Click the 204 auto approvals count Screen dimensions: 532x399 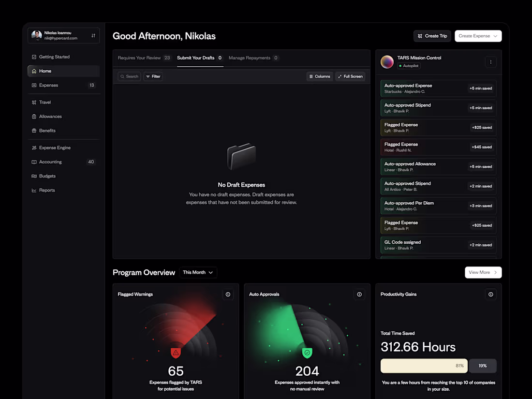point(307,371)
